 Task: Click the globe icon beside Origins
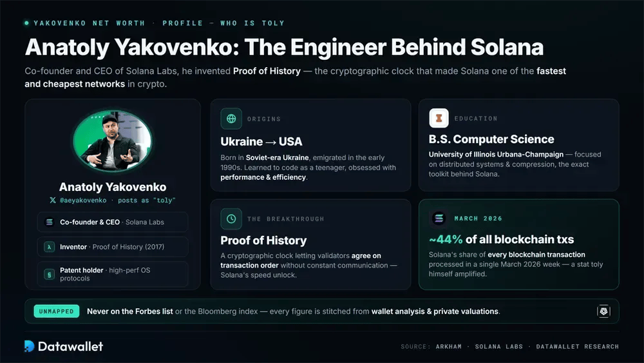point(231,119)
